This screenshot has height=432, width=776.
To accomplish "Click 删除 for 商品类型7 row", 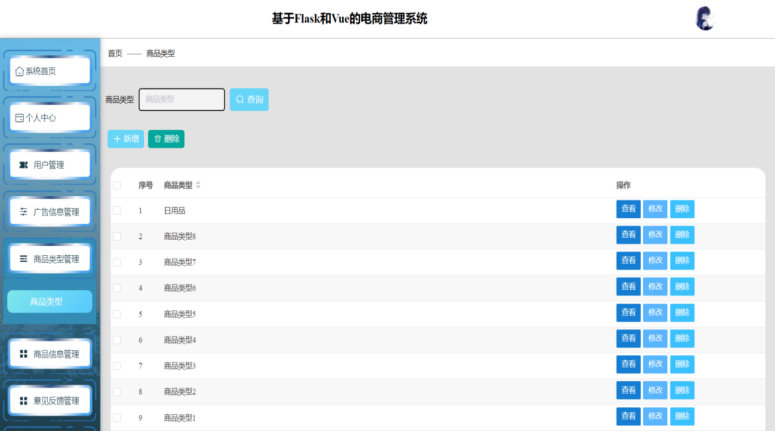I will [x=682, y=260].
